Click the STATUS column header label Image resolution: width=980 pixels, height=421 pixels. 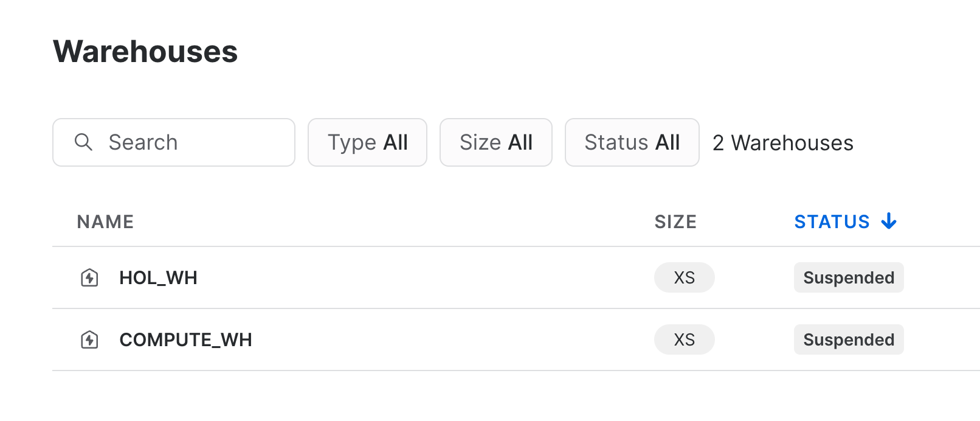pyautogui.click(x=832, y=222)
